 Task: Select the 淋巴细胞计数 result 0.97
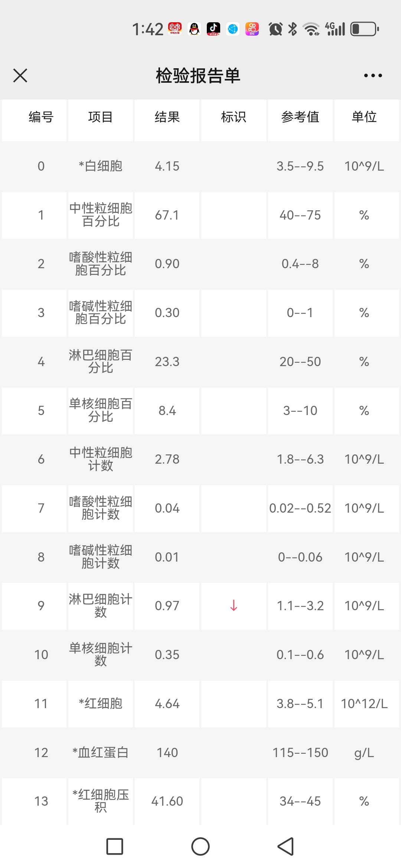(x=167, y=606)
